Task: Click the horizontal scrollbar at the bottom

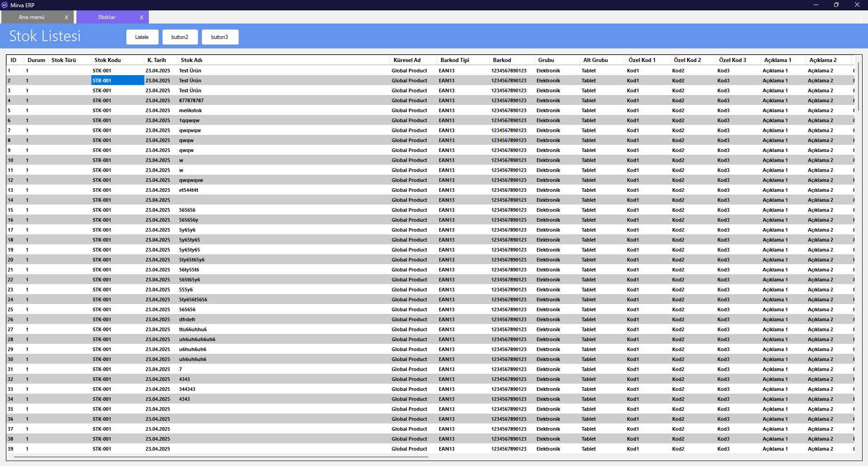Action: point(221,457)
